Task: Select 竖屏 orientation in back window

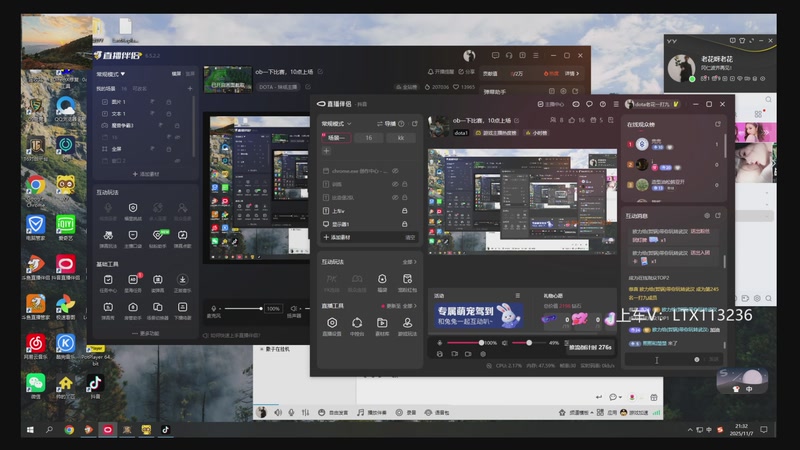Action: 190,74
